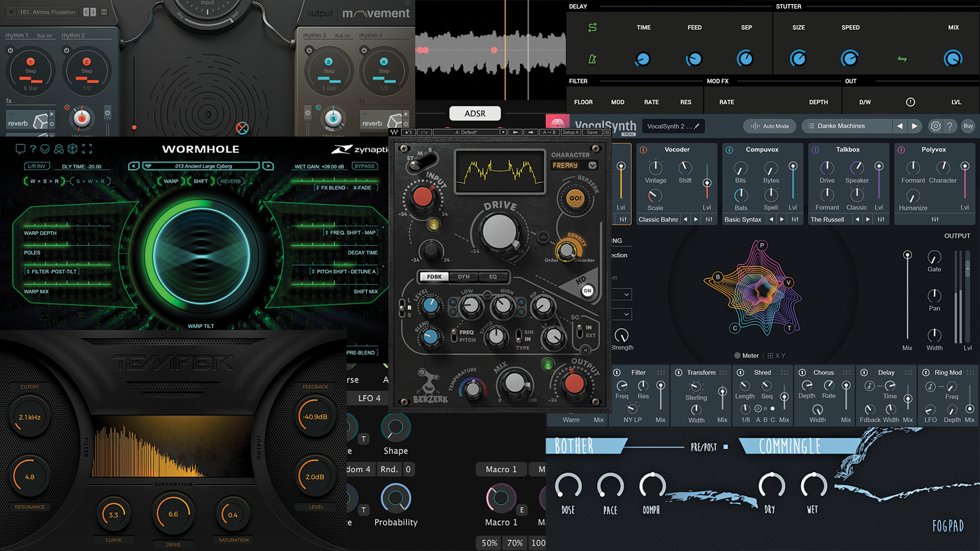The width and height of the screenshot is (980, 551).
Task: Edit VocalSynth instance name pencil
Action: [x=697, y=126]
